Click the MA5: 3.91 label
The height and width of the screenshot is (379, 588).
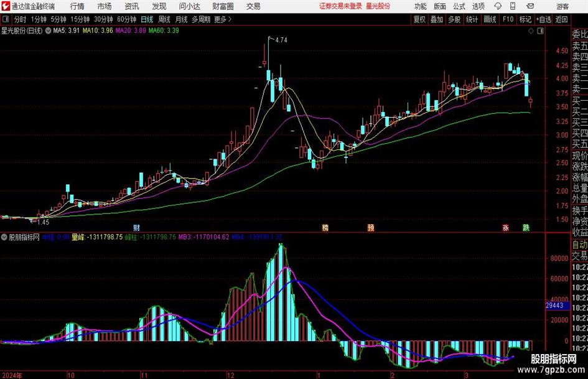coord(67,30)
